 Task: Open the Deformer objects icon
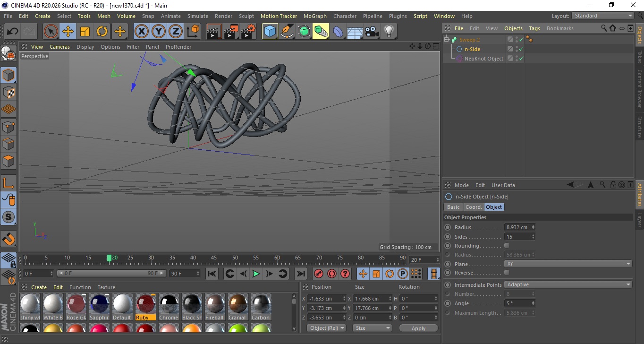pyautogui.click(x=338, y=32)
